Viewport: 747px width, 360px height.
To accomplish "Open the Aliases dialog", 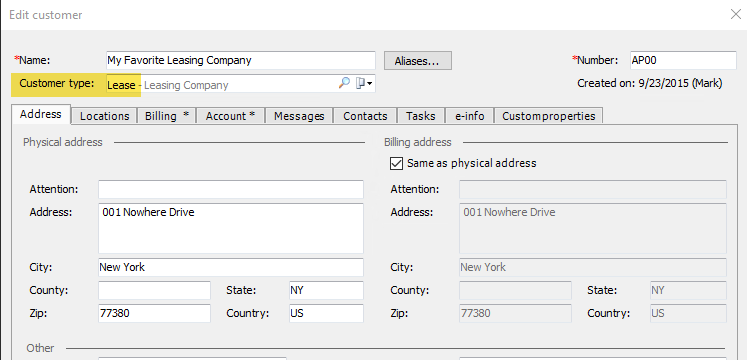I will pos(418,61).
